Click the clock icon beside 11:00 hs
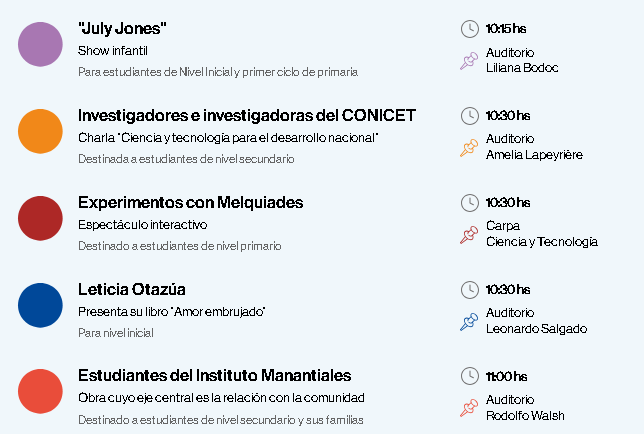Image resolution: width=644 pixels, height=434 pixels. coord(469,376)
